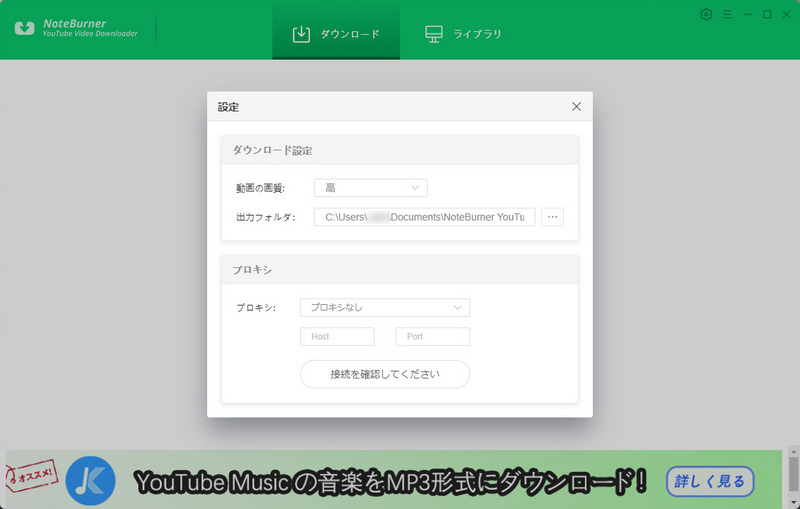Close the NoteBurner window

tap(786, 14)
